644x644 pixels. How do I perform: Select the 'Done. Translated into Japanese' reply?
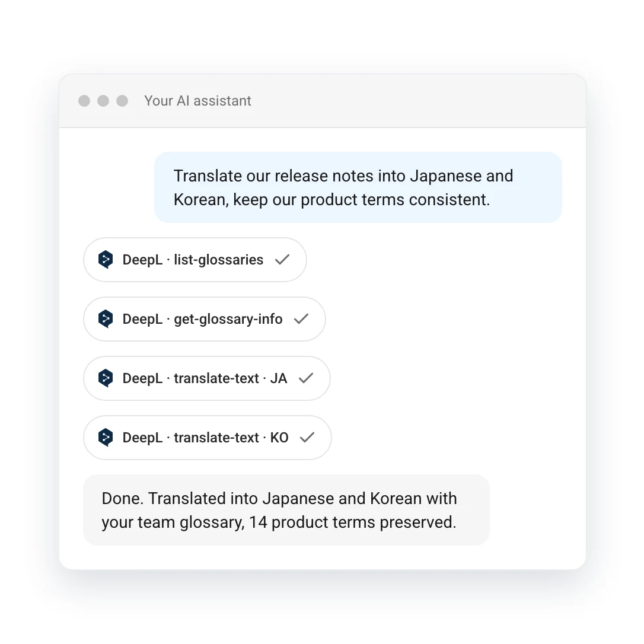tap(286, 510)
